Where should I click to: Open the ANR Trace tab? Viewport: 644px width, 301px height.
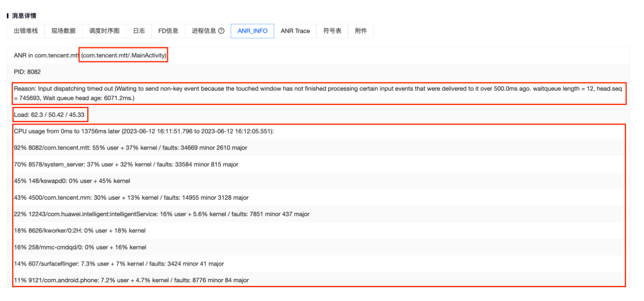pyautogui.click(x=295, y=31)
